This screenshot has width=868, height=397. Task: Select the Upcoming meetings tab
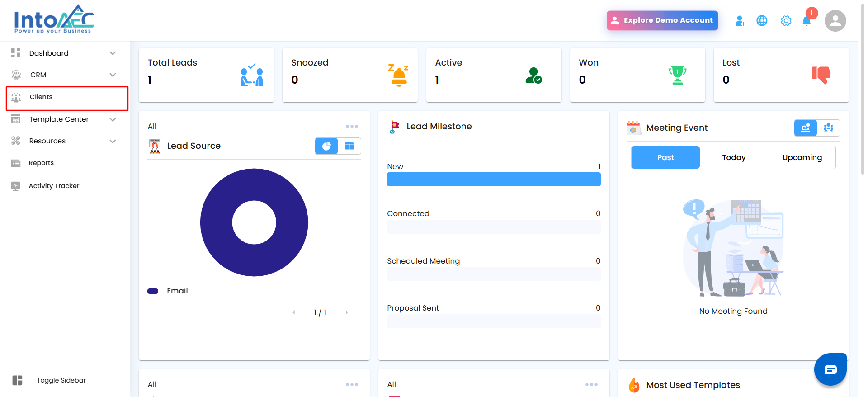[x=802, y=157]
